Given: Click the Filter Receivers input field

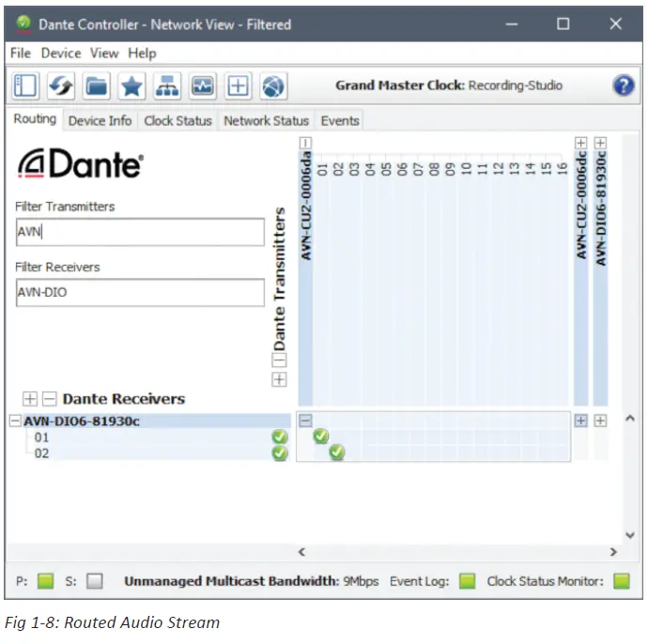Looking at the screenshot, I should [x=140, y=293].
